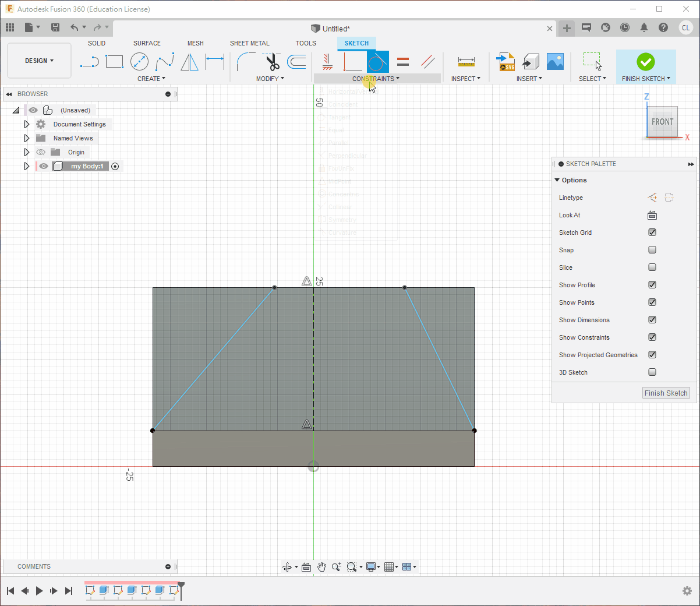This screenshot has height=606, width=700.
Task: Click Finish Sketch button in palette
Action: (x=666, y=393)
